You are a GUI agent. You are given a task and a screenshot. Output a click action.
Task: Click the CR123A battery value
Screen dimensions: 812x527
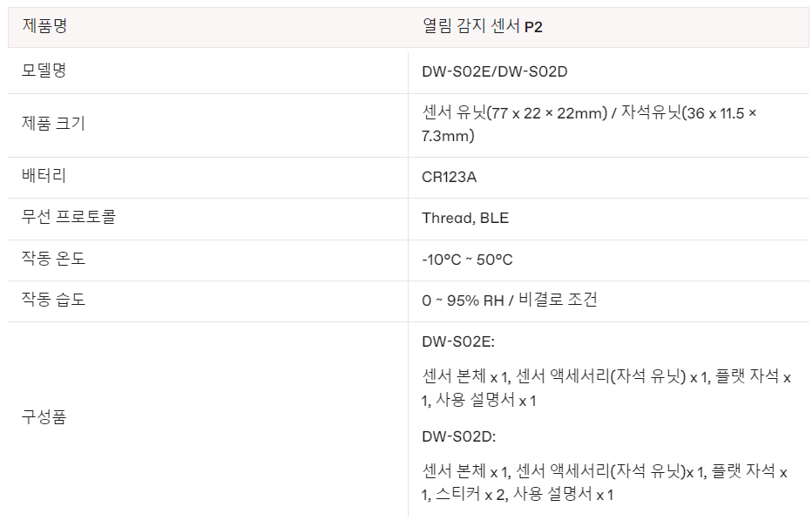[449, 177]
